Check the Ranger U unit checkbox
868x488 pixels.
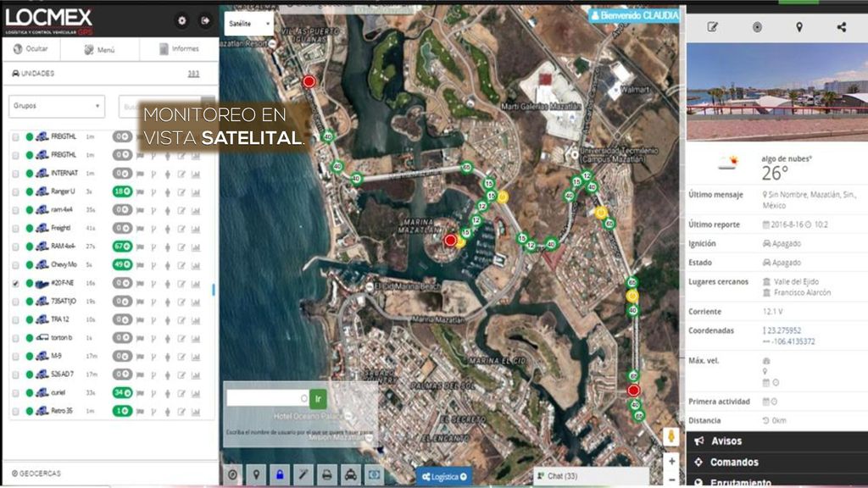click(x=15, y=191)
